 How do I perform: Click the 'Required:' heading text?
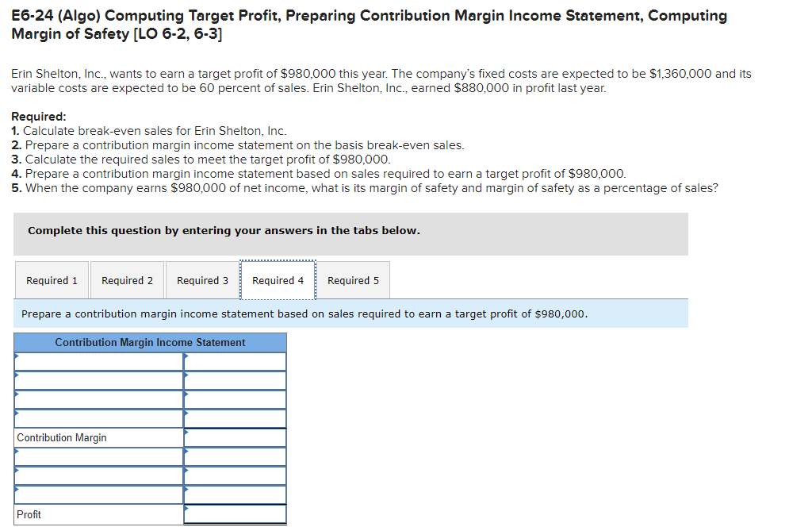click(39, 117)
